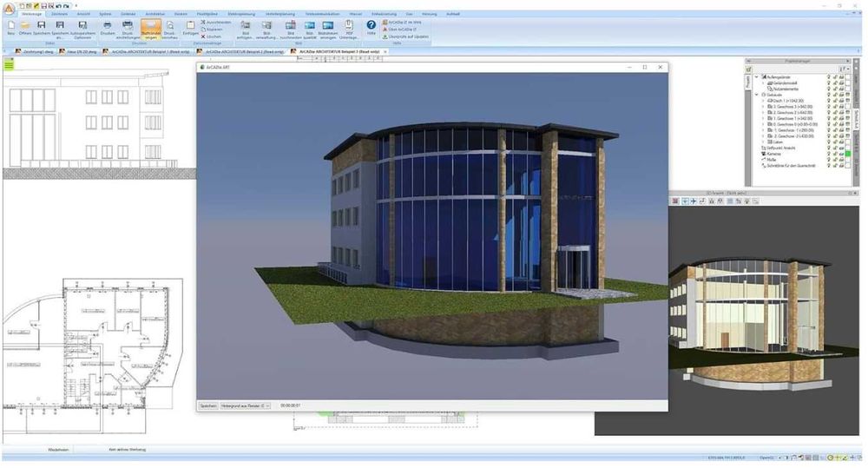Switch to the Architektur ribbon tab
This screenshot has width=868, height=468.
(x=155, y=14)
